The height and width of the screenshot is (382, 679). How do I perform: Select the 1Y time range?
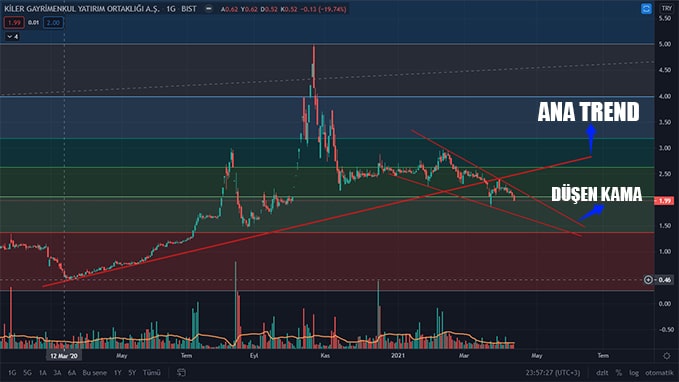(x=117, y=372)
